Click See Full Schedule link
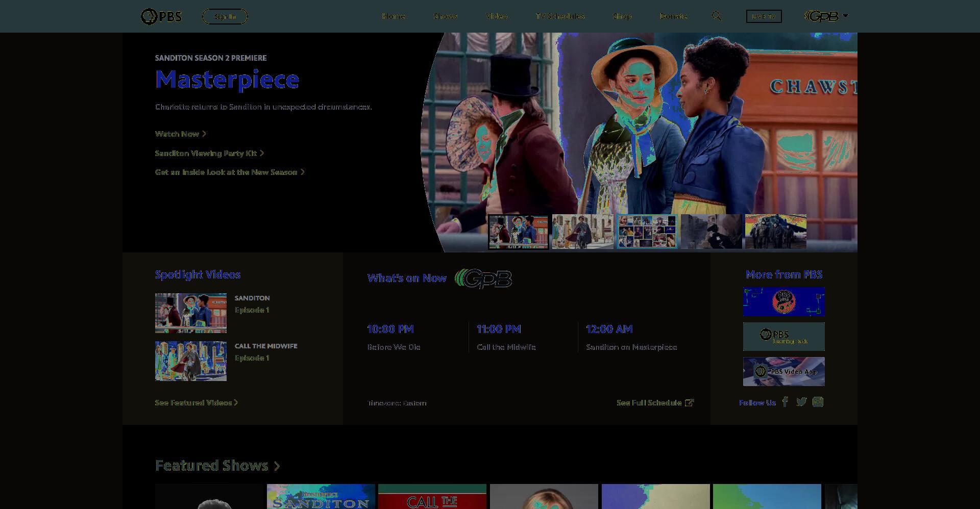 coord(649,403)
